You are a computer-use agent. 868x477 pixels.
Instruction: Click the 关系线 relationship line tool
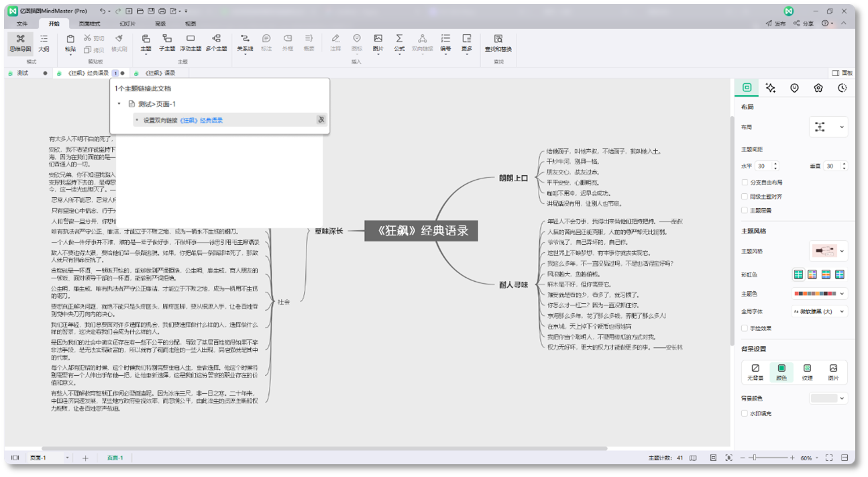click(245, 43)
